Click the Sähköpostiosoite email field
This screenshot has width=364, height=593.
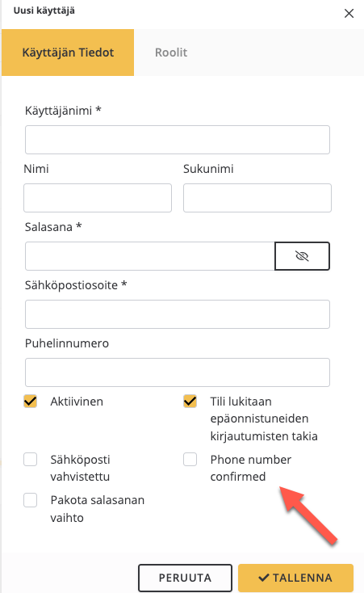[x=178, y=314]
